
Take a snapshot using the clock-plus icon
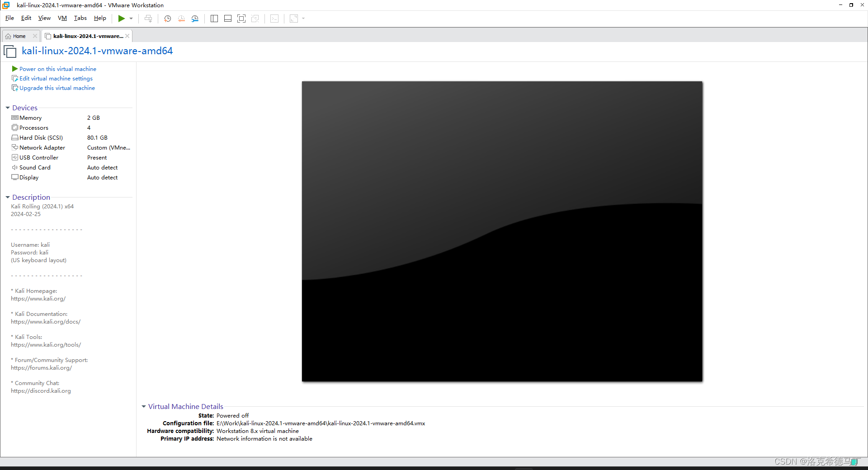click(168, 19)
